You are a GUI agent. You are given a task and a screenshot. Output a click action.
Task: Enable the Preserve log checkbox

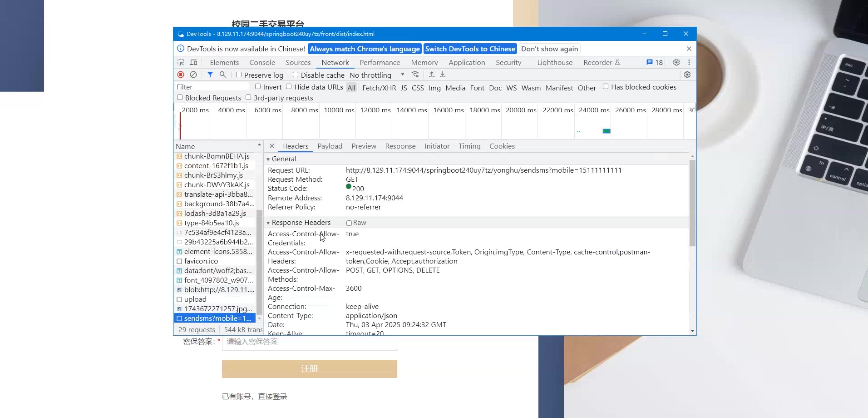(x=239, y=75)
